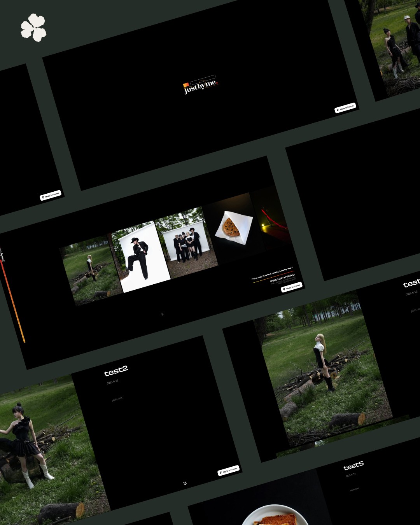This screenshot has height=525, width=420.
Task: Click Made in Framer badge under KWONRYHYANG text
Action: 292,287
